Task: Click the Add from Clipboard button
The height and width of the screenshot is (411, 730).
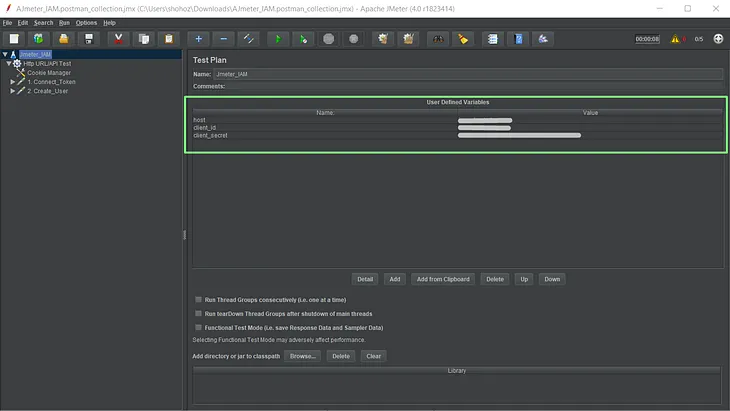Action: coord(443,279)
